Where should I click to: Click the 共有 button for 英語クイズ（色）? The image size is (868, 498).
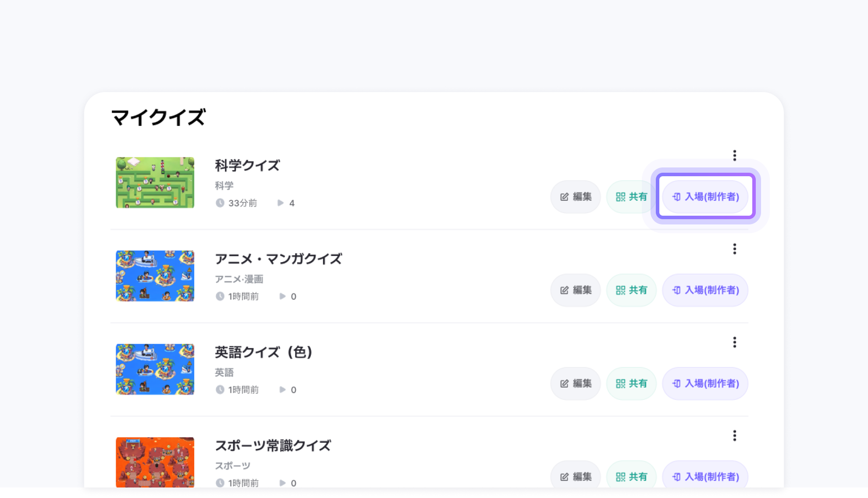pyautogui.click(x=631, y=384)
